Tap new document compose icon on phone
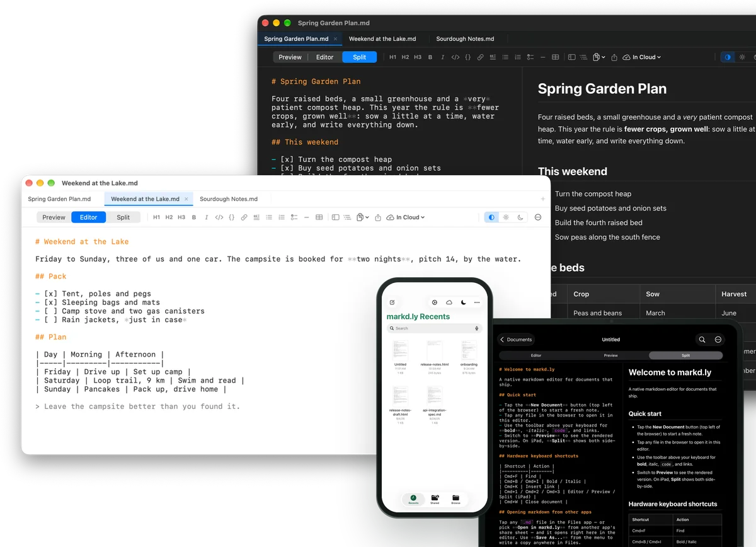This screenshot has height=547, width=756. coord(392,302)
